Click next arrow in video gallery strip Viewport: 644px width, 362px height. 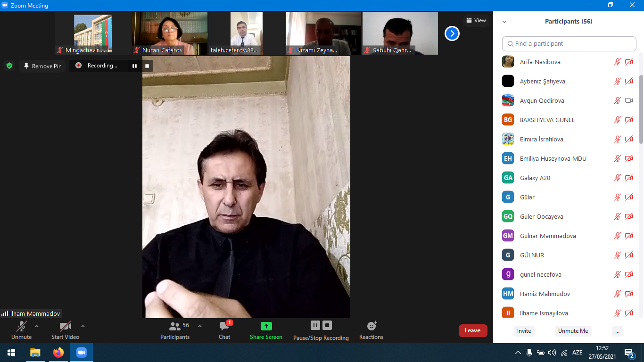coord(452,33)
